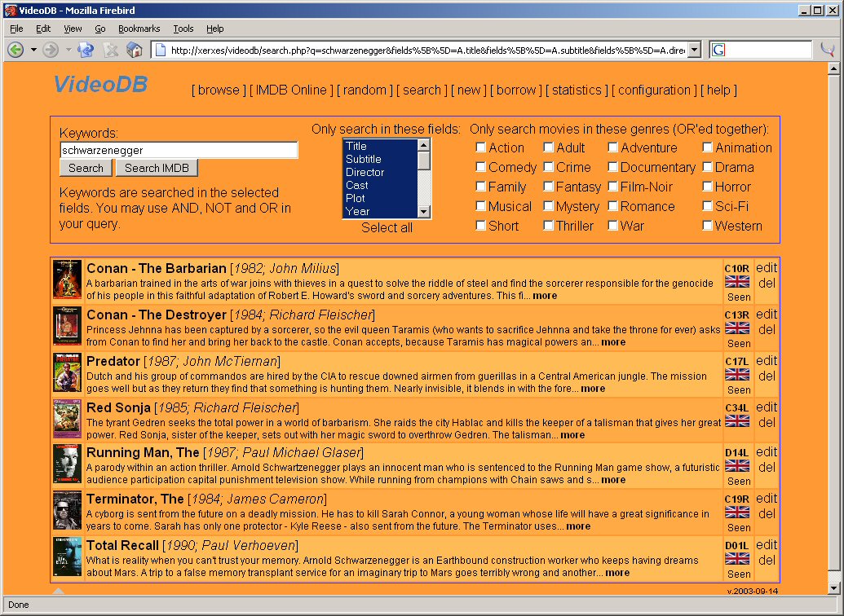The width and height of the screenshot is (844, 616).
Task: Click the Terminator movie poster thumbnail
Action: click(68, 511)
